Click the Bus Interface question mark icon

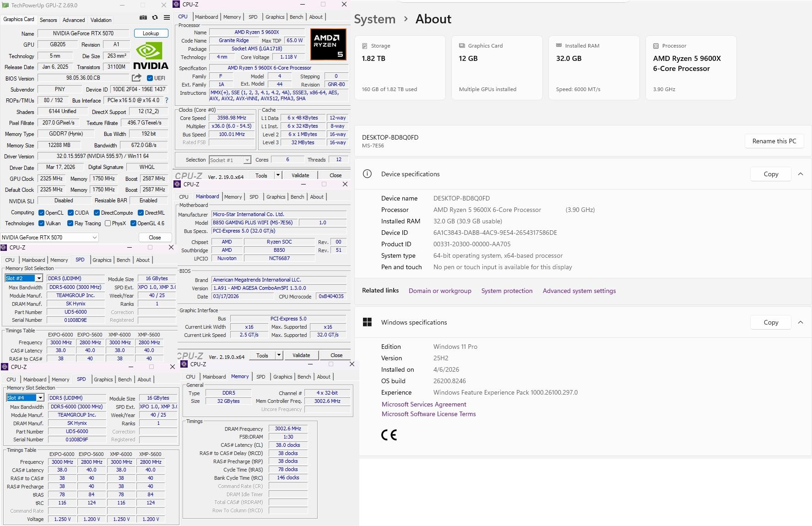click(166, 100)
